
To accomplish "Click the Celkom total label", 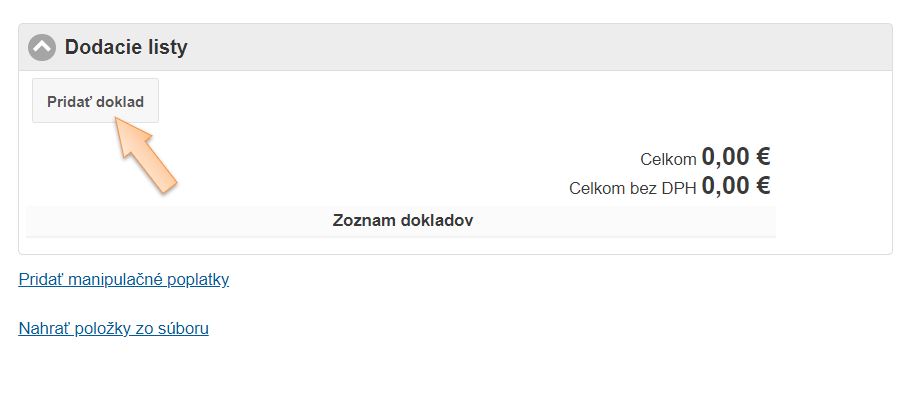I will point(668,159).
